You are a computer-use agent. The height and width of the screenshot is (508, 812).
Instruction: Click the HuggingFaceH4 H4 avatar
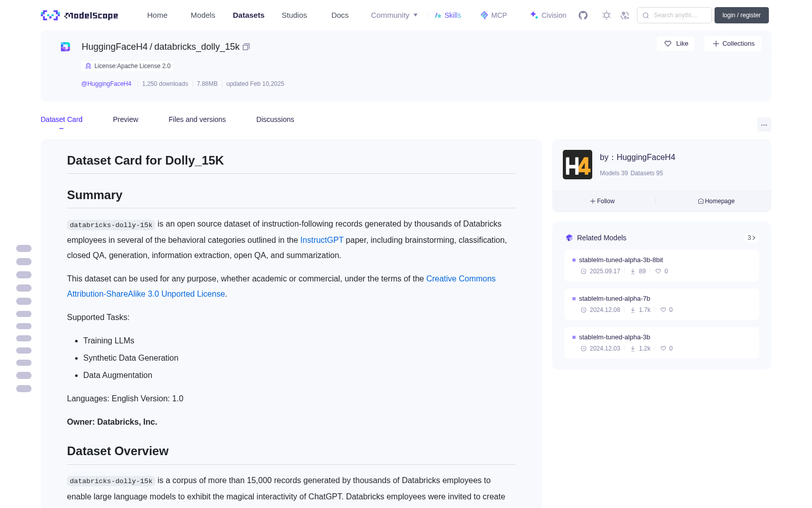point(578,165)
